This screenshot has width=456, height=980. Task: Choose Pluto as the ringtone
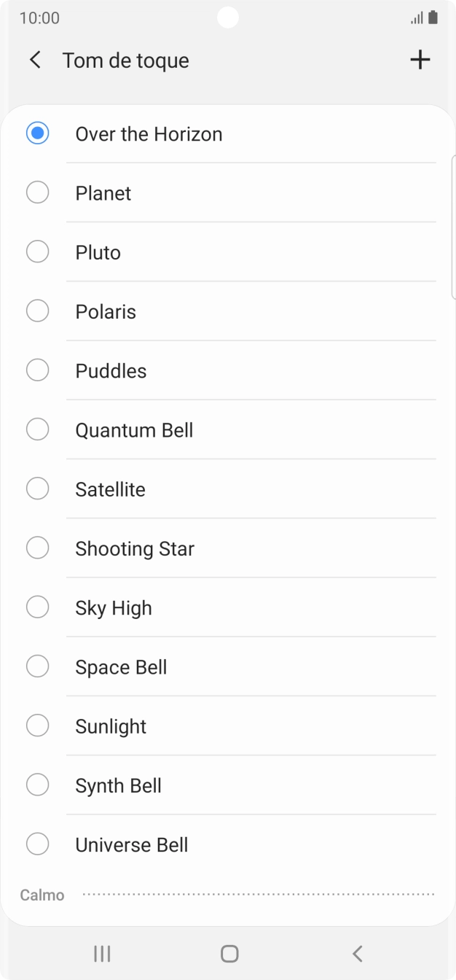[x=37, y=252]
